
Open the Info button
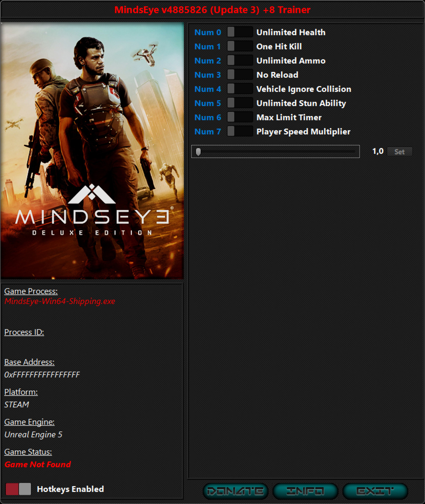pos(305,491)
